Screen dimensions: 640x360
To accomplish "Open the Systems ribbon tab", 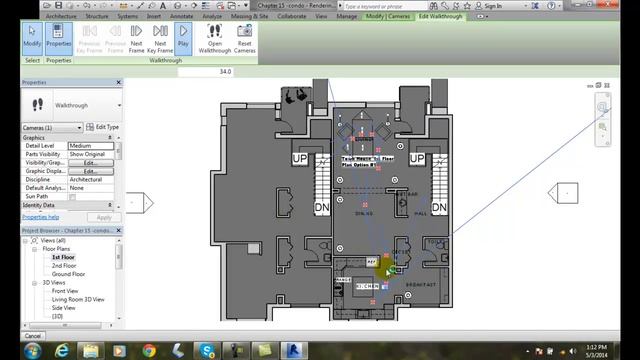I will click(x=127, y=16).
